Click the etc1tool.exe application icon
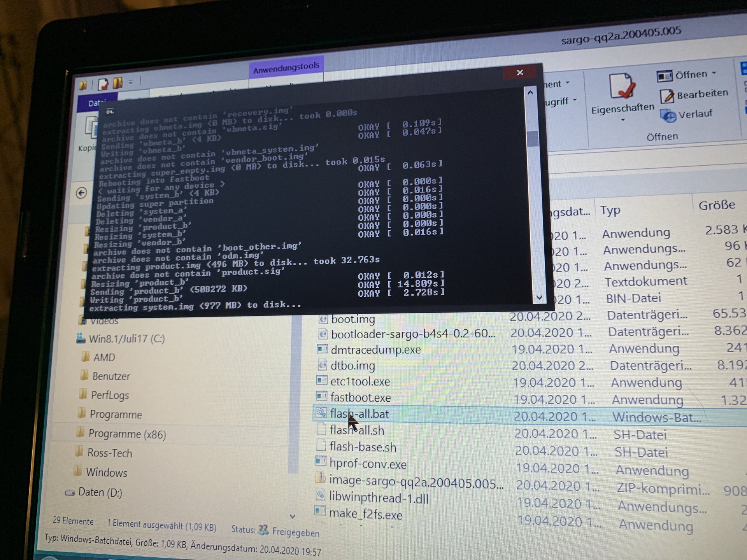This screenshot has height=560, width=747. pyautogui.click(x=321, y=380)
